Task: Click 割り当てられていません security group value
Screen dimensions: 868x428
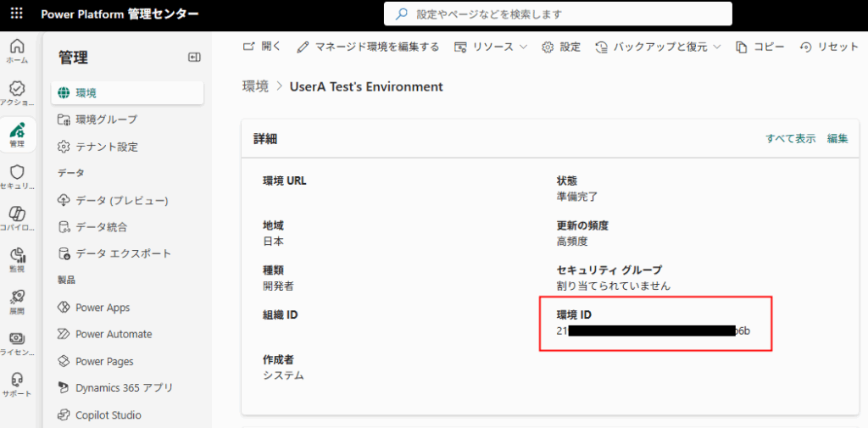Action: (x=614, y=286)
